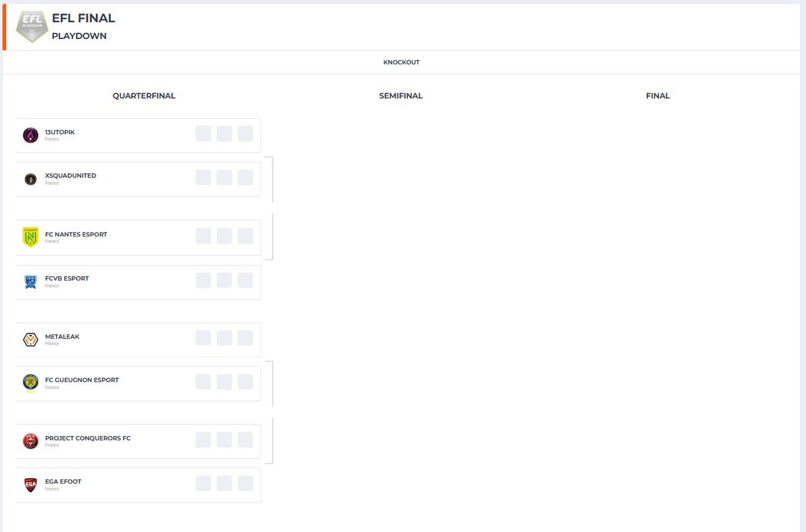Open the 13UTOPIK team name
The height and width of the screenshot is (532, 806).
coord(60,132)
